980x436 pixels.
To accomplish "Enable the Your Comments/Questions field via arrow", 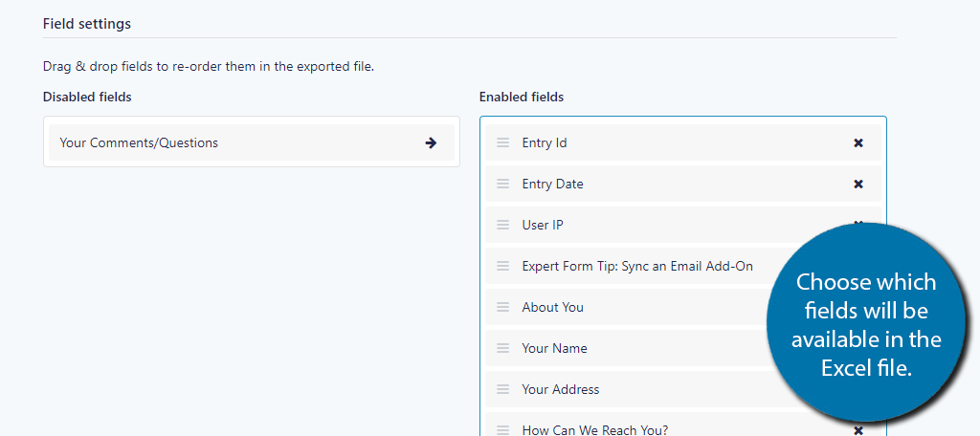I will [x=431, y=143].
